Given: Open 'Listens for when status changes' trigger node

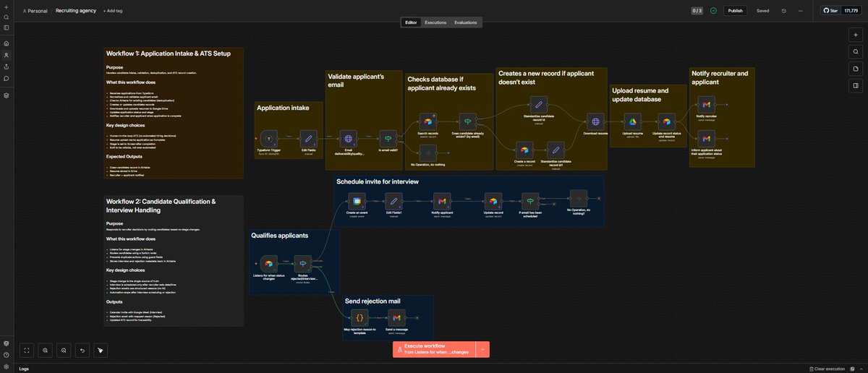Looking at the screenshot, I should point(268,265).
